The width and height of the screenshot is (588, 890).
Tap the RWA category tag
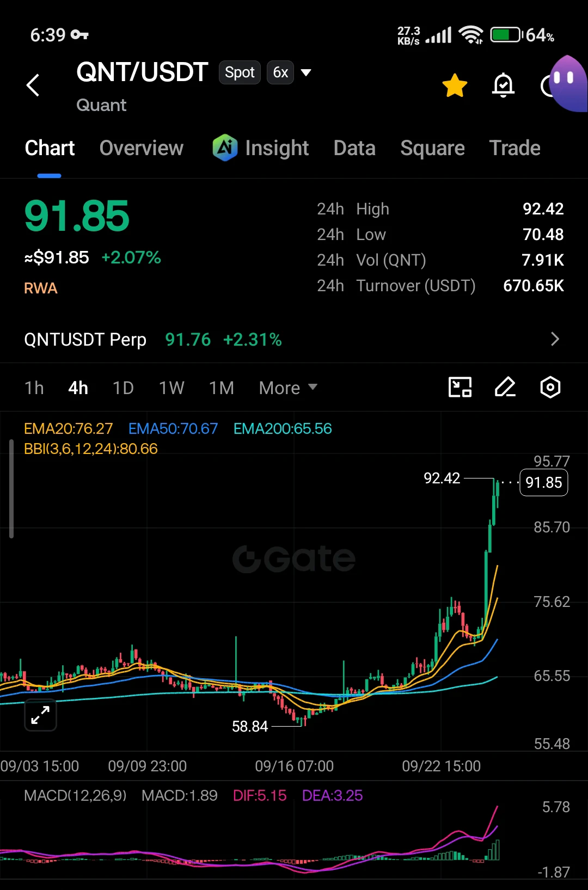coord(41,288)
